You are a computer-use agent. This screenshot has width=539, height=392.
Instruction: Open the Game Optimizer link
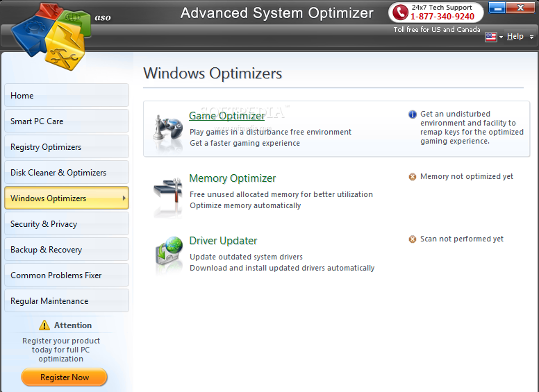(227, 116)
